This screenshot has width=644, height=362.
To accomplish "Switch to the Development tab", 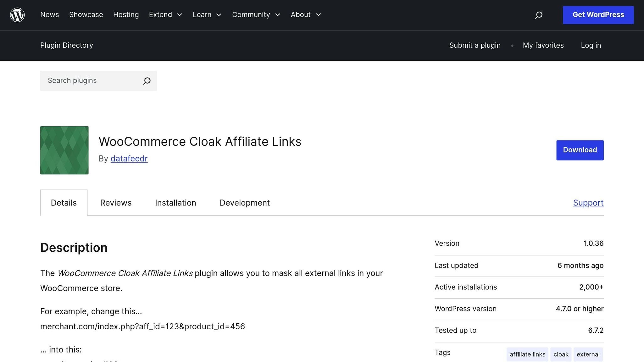I will 245,203.
